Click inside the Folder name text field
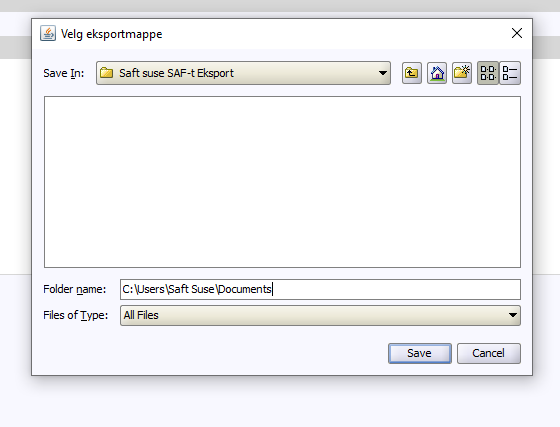 click(320, 289)
